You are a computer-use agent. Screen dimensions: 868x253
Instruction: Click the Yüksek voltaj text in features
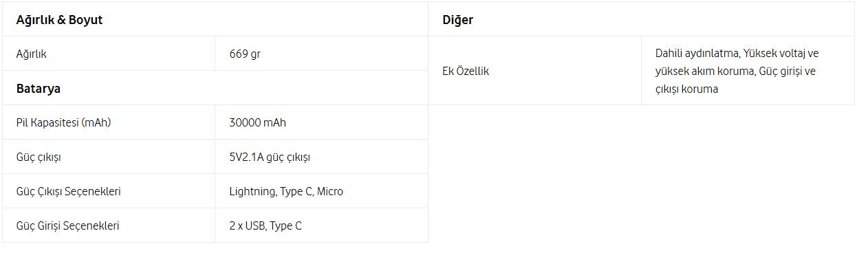coord(774,53)
